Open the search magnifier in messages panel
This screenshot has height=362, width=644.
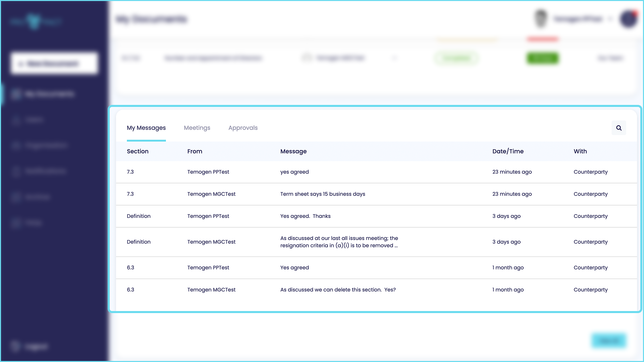pos(619,128)
